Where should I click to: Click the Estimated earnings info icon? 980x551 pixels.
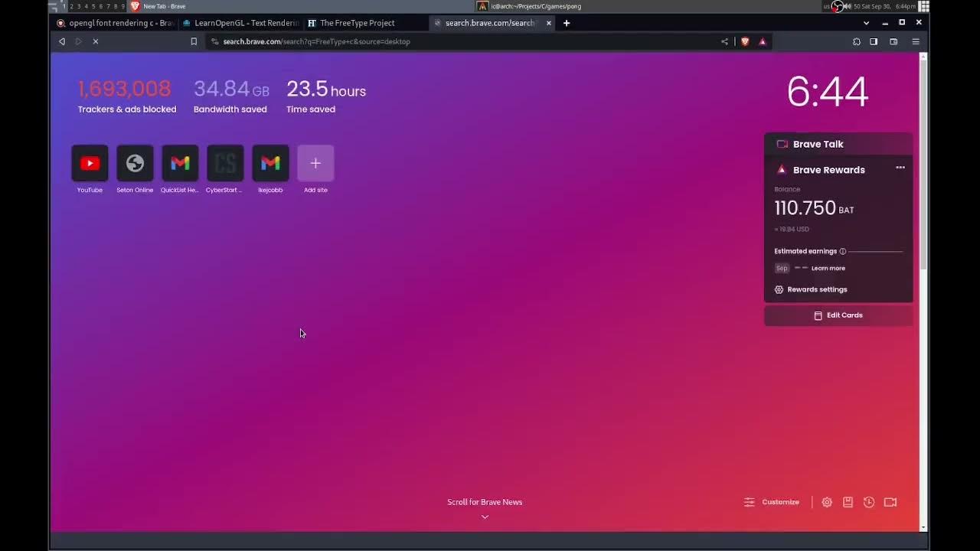point(842,251)
